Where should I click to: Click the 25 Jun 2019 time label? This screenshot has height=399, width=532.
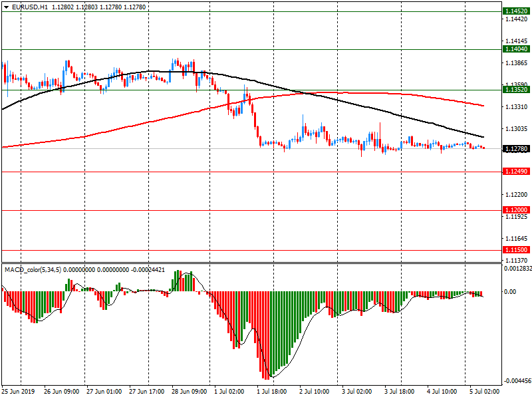(19, 392)
